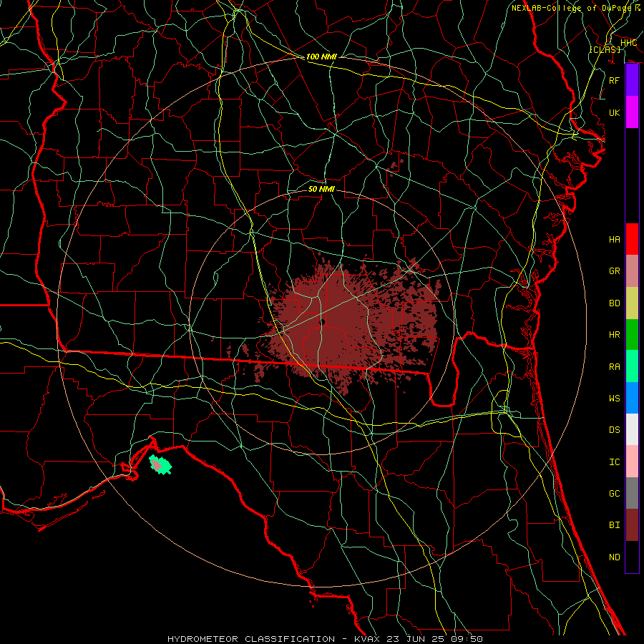Click the HHC product label
This screenshot has height=644, width=644.
[628, 43]
